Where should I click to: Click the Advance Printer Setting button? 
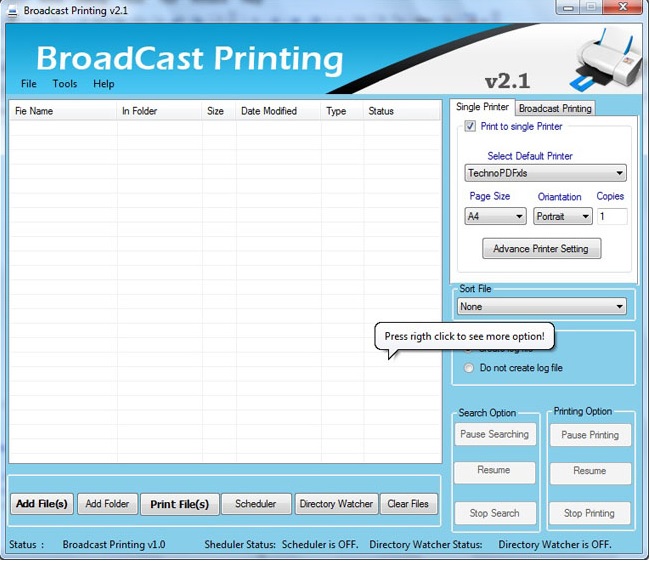(541, 249)
